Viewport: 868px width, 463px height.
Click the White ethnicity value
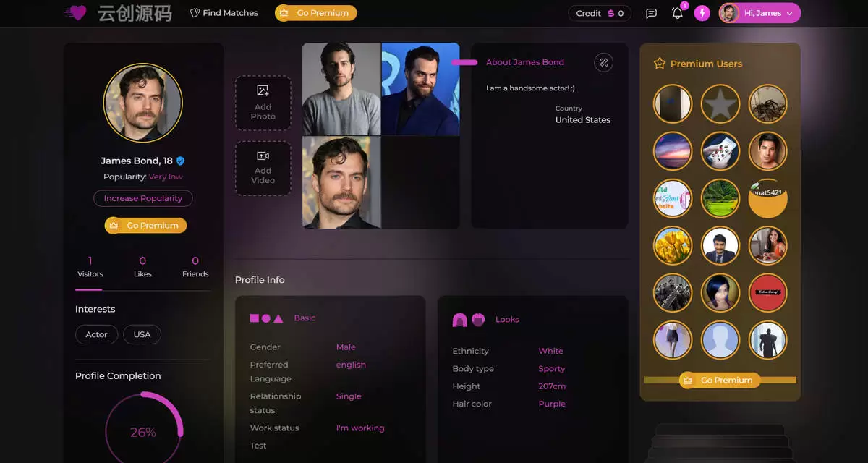[x=551, y=351]
